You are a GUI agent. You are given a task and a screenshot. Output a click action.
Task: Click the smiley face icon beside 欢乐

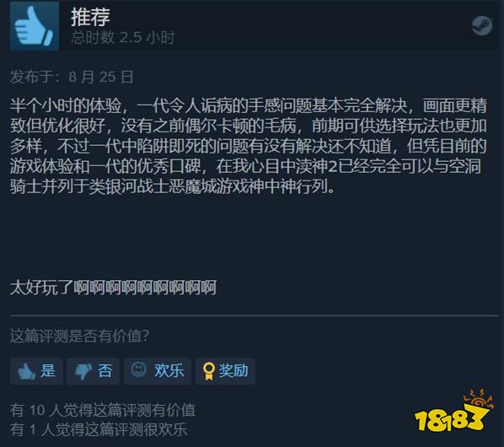[138, 369]
